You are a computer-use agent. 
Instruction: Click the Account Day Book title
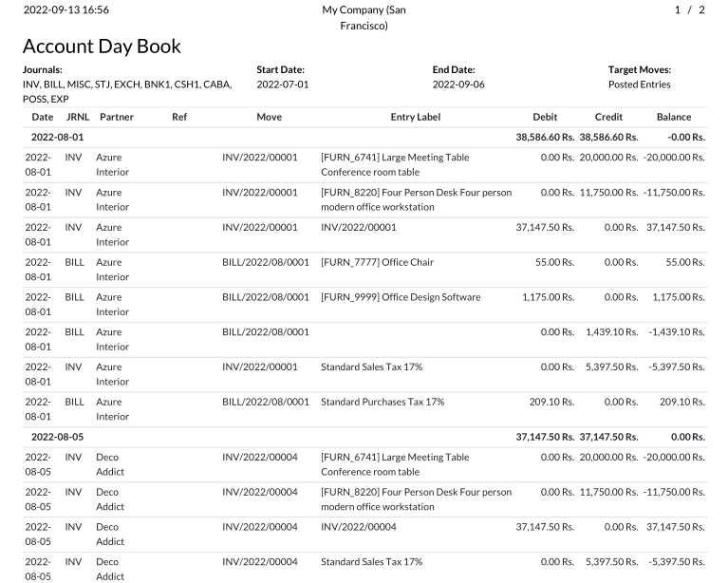click(102, 47)
